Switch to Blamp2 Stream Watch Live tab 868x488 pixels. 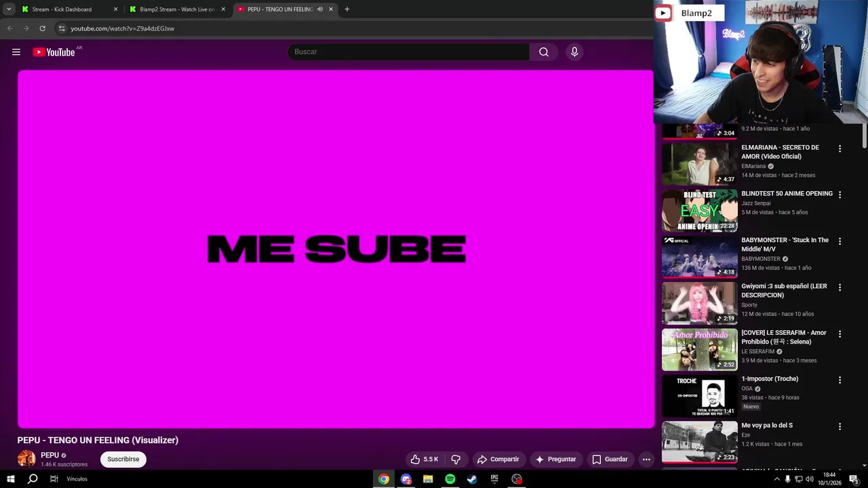(178, 9)
